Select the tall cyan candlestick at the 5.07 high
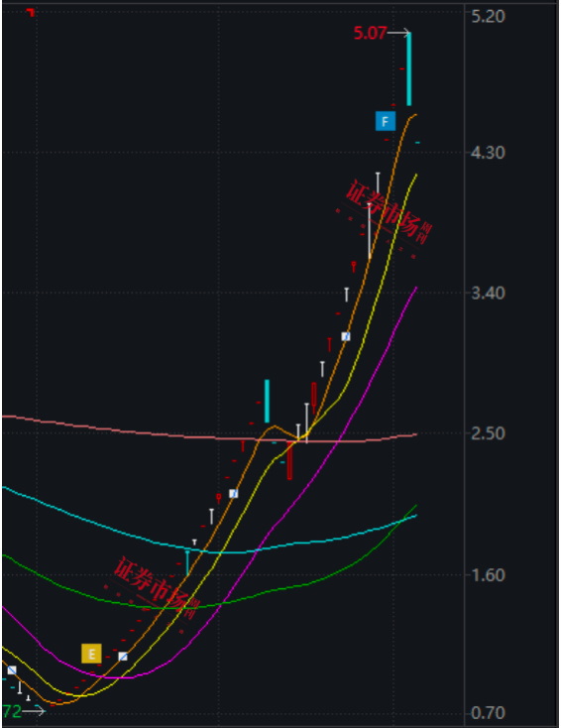The height and width of the screenshot is (728, 561). pyautogui.click(x=408, y=69)
